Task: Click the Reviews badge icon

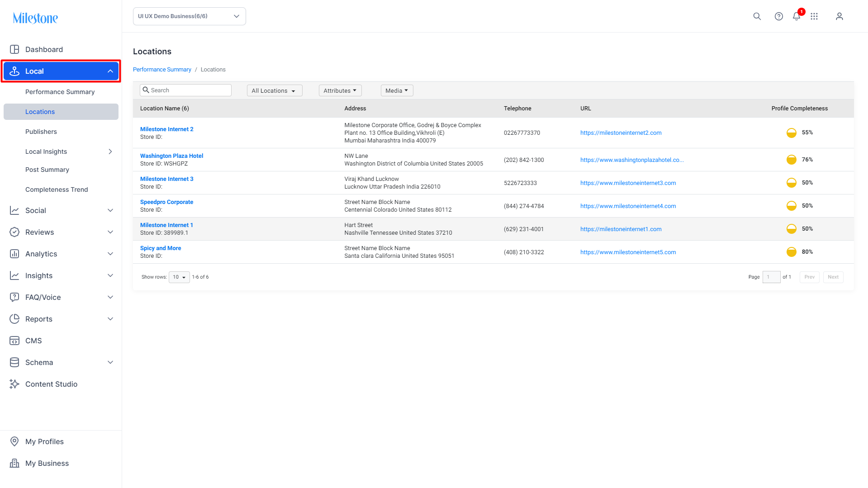Action: pyautogui.click(x=14, y=232)
